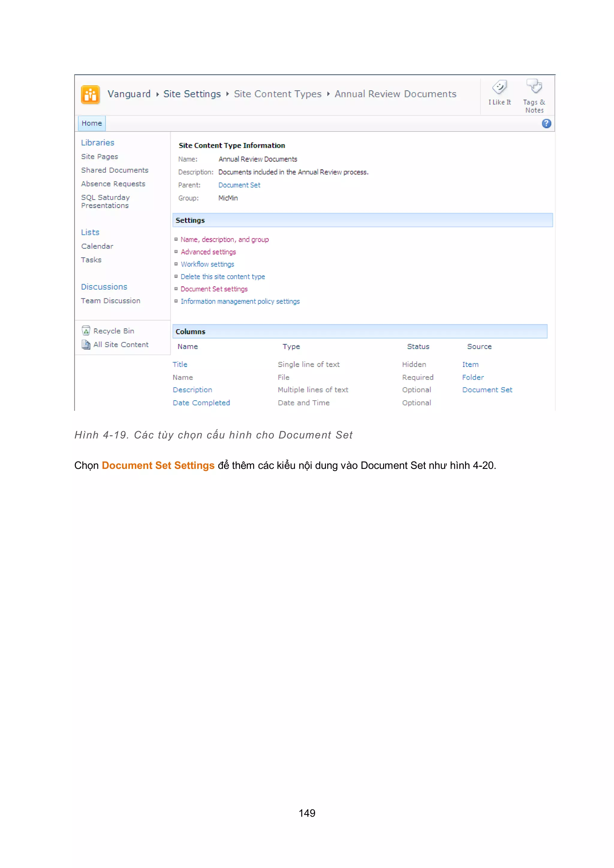Click the Date Completed column link
This screenshot has width=614, height=868.
pyautogui.click(x=201, y=403)
